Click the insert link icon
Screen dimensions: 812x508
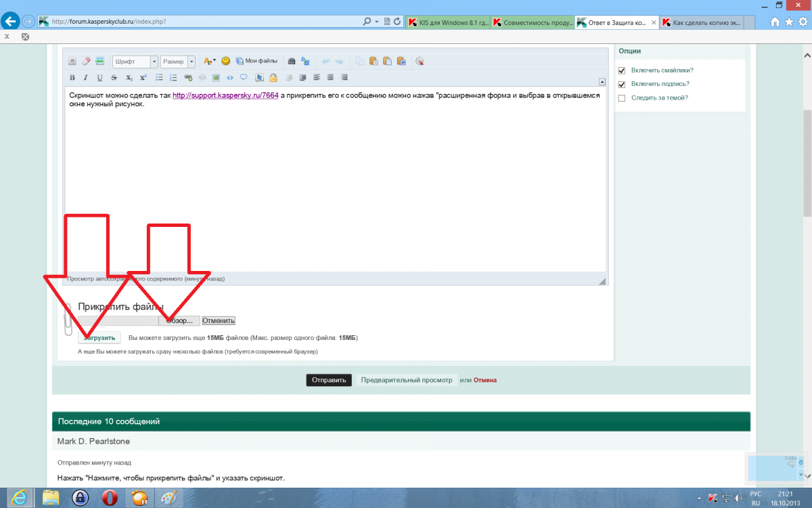(188, 78)
